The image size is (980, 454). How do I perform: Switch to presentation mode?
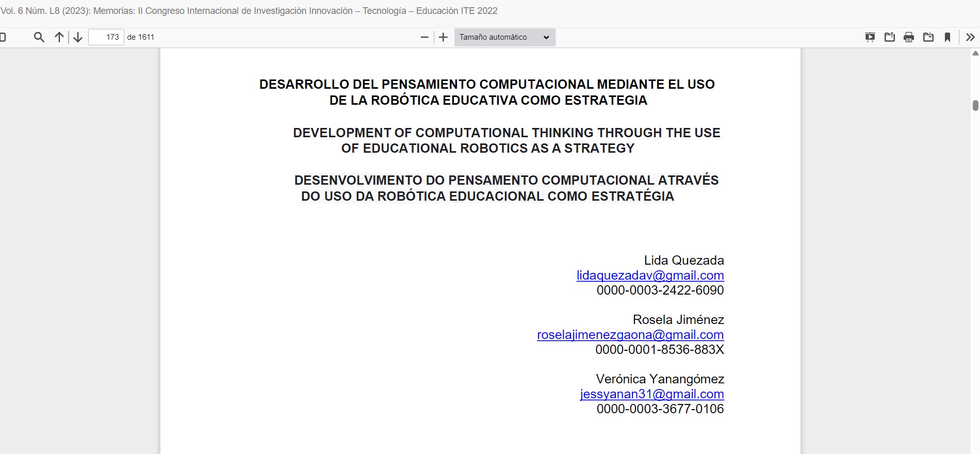point(870,37)
